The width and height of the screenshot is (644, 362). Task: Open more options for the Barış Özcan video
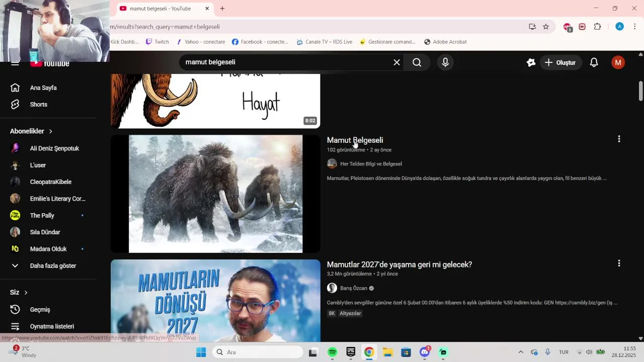pos(619,263)
